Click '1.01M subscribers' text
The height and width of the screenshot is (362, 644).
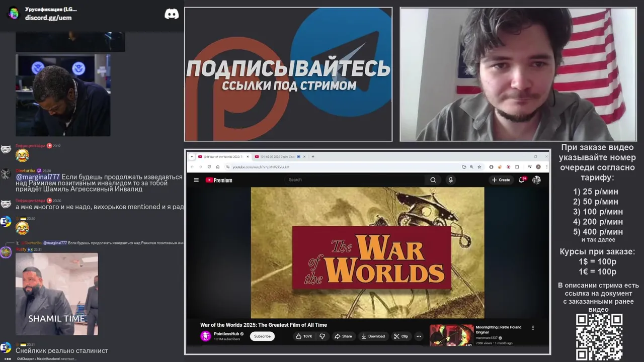227,339
